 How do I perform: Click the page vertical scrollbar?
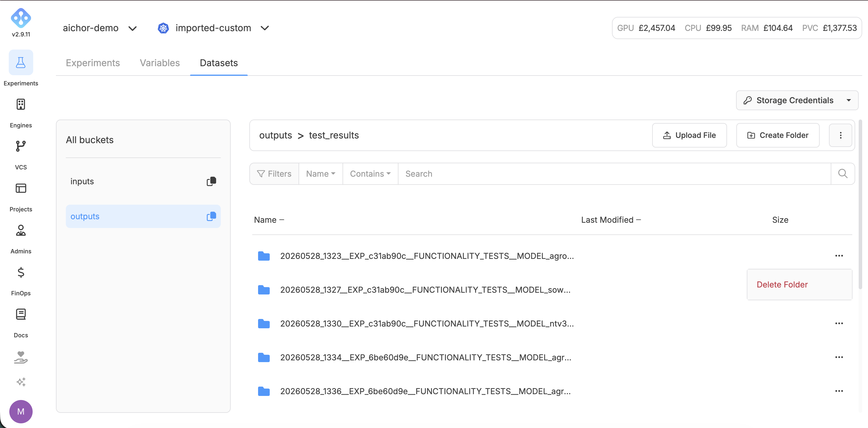pos(860,204)
